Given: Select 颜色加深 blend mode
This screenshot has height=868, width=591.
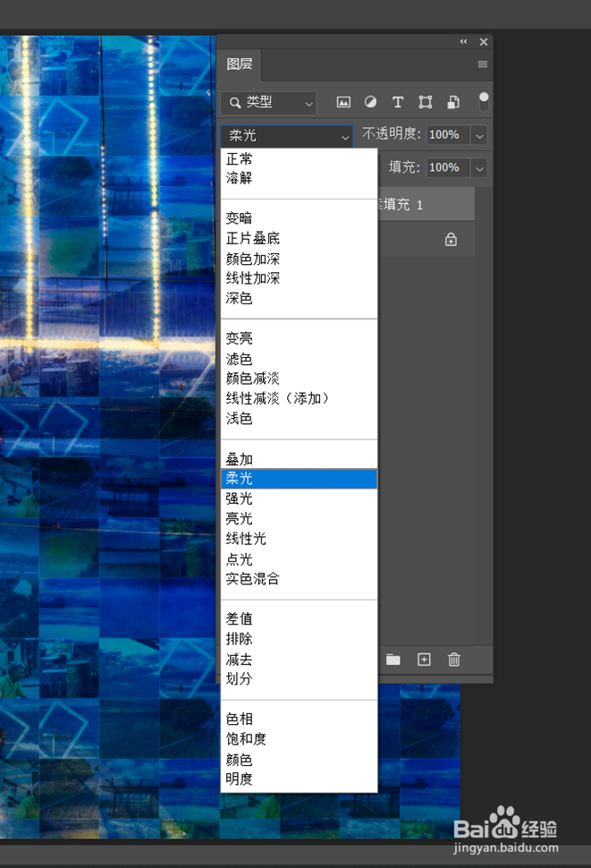Looking at the screenshot, I should point(300,259).
